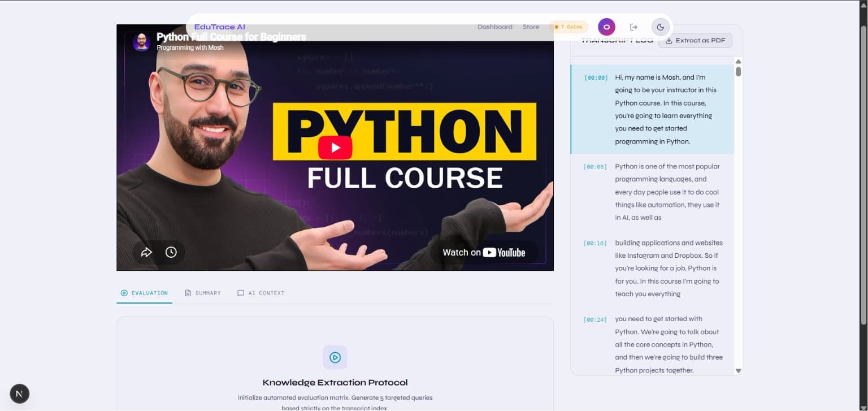Select transcript text starting "Hi, my name is Mosh"
This screenshot has width=868, height=411.
(x=666, y=109)
